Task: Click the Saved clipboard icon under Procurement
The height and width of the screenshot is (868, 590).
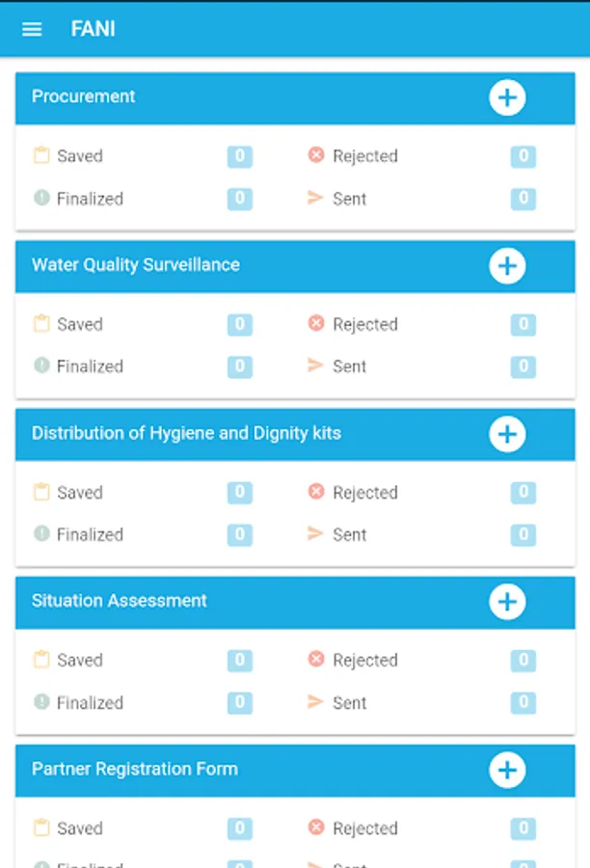Action: point(41,155)
